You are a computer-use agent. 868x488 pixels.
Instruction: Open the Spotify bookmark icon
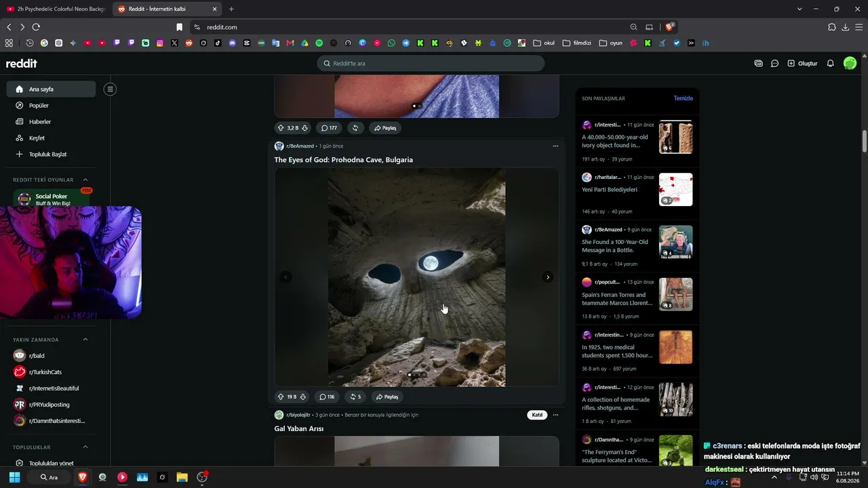click(319, 43)
